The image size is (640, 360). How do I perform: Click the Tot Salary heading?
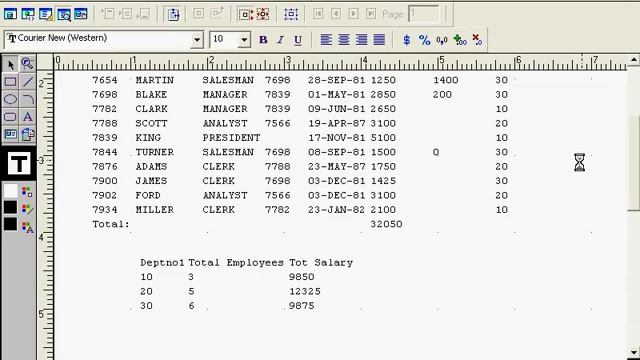click(321, 262)
